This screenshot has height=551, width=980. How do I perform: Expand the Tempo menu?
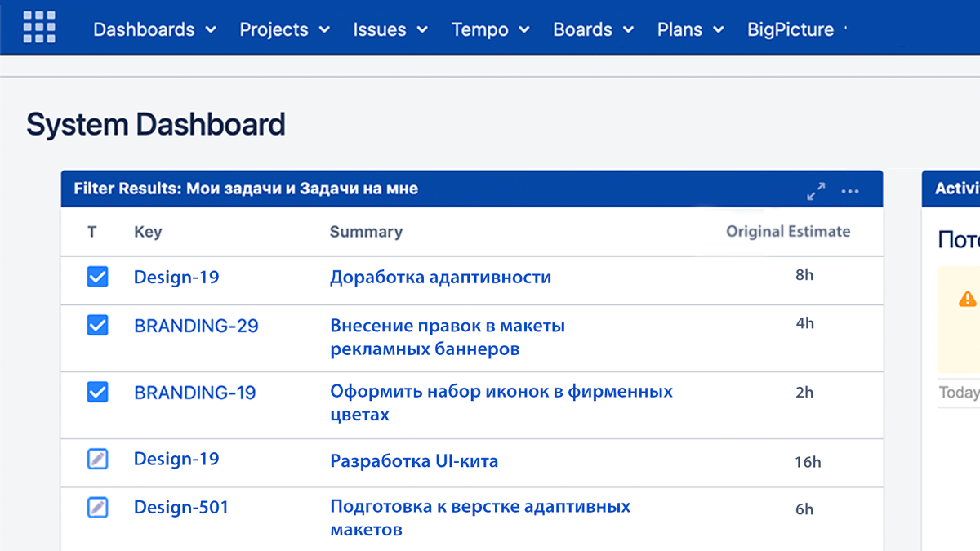coord(491,29)
